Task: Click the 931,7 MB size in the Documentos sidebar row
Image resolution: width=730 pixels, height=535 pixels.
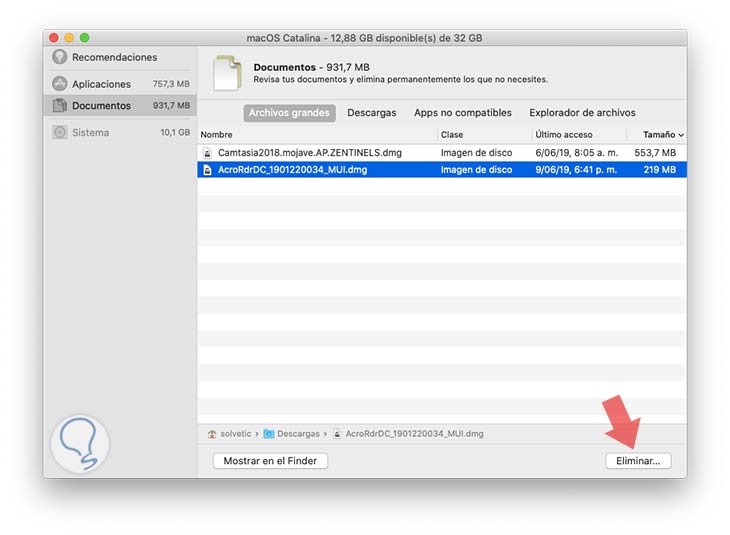Action: (171, 106)
